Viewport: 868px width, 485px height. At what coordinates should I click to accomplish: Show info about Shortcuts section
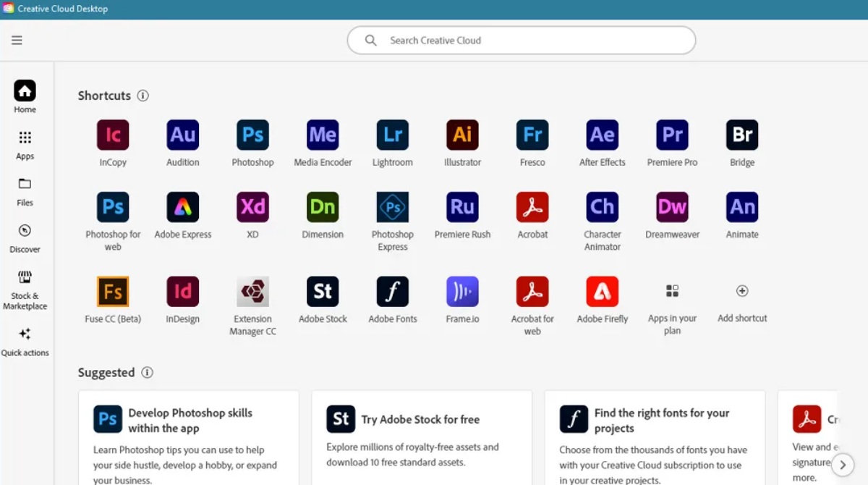pyautogui.click(x=143, y=96)
